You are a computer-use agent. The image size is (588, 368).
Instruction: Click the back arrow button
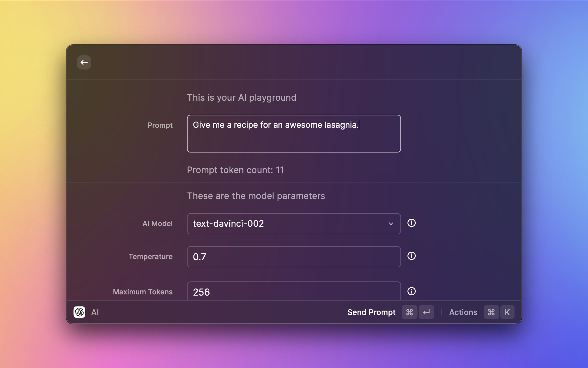(84, 62)
